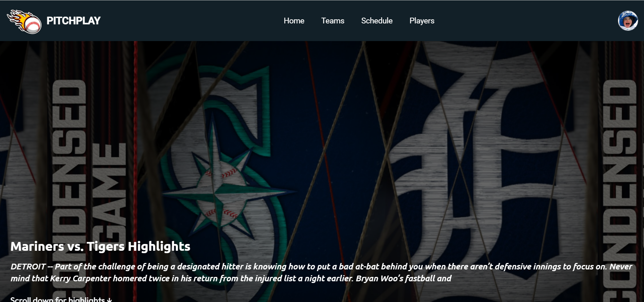This screenshot has height=302, width=644.
Task: Click the PITCHPLAY brand name
Action: (x=73, y=21)
